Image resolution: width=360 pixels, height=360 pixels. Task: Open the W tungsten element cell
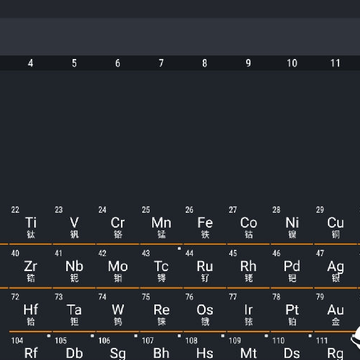pos(118,311)
